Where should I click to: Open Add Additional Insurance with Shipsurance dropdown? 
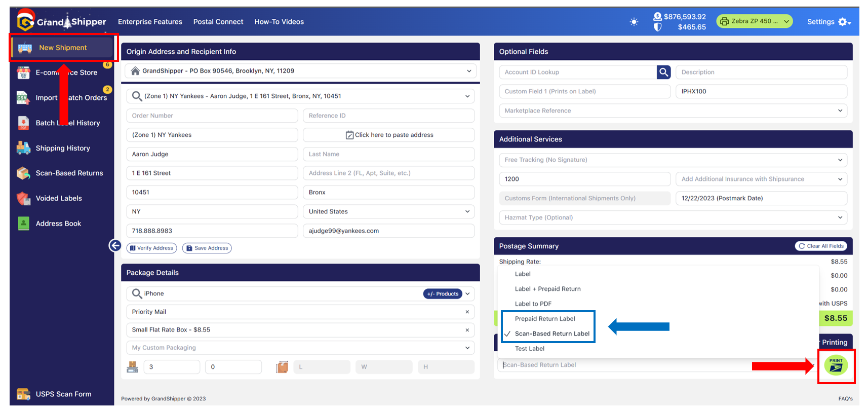pos(761,179)
